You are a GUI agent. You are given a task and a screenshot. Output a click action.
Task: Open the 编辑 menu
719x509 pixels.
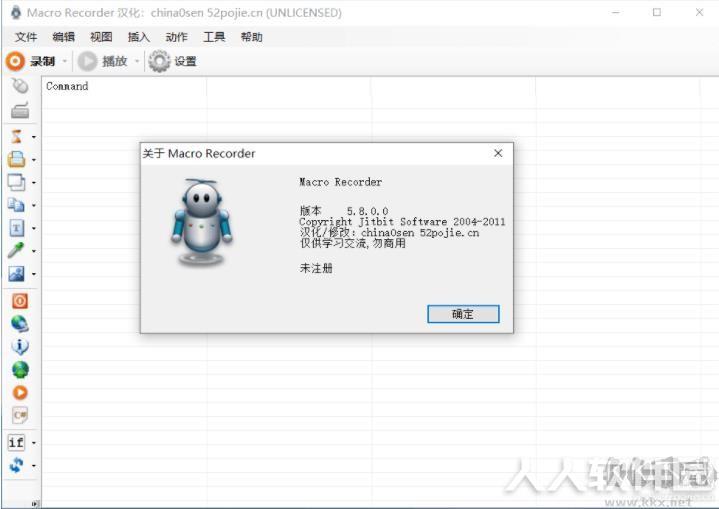click(x=63, y=37)
